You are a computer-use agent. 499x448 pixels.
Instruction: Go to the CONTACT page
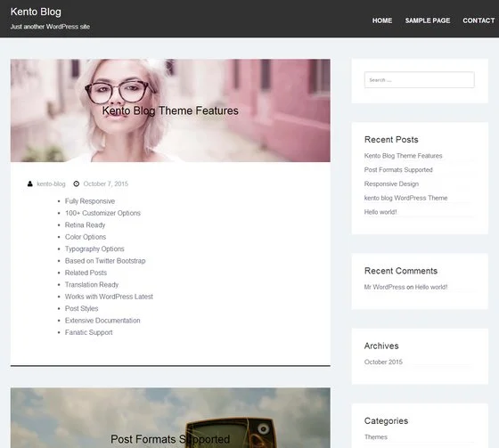point(479,20)
